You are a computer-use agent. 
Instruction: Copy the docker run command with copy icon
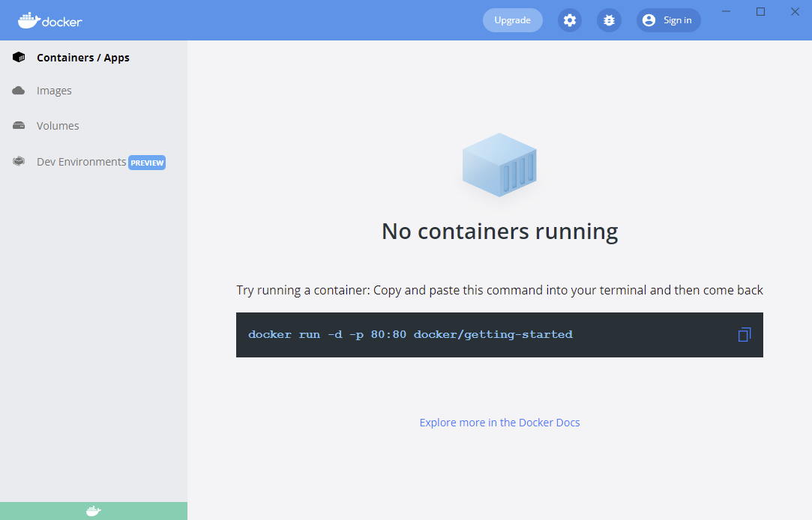pyautogui.click(x=744, y=335)
